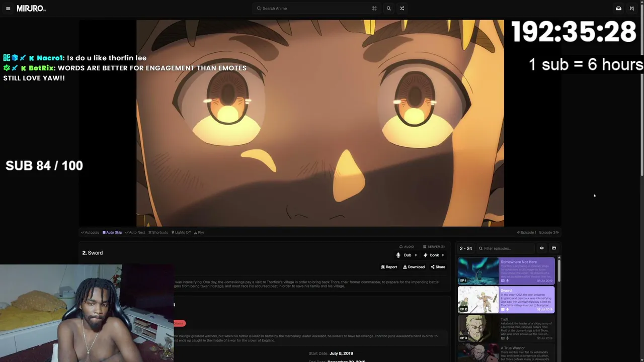Screen dimensions: 644x362
Task: Click the lightning bolt icon beside bonk
Action: coord(425,255)
